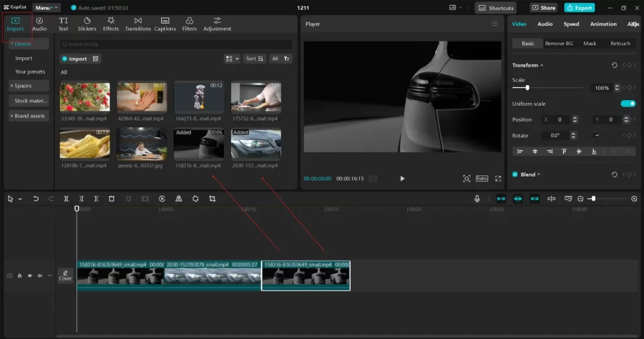Uncheck the Blend checkbox
The width and height of the screenshot is (644, 339).
(515, 174)
